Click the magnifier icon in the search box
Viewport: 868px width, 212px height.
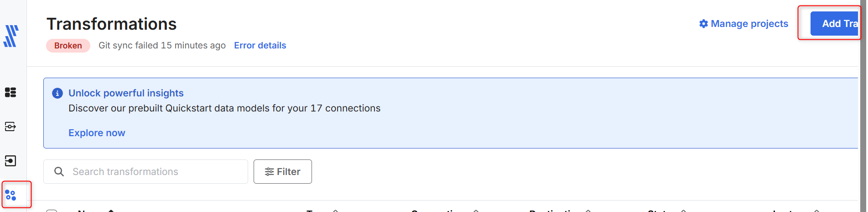click(59, 172)
